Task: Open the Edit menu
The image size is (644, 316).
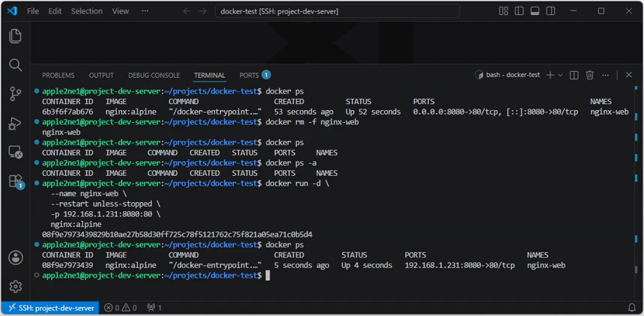Action: 55,11
